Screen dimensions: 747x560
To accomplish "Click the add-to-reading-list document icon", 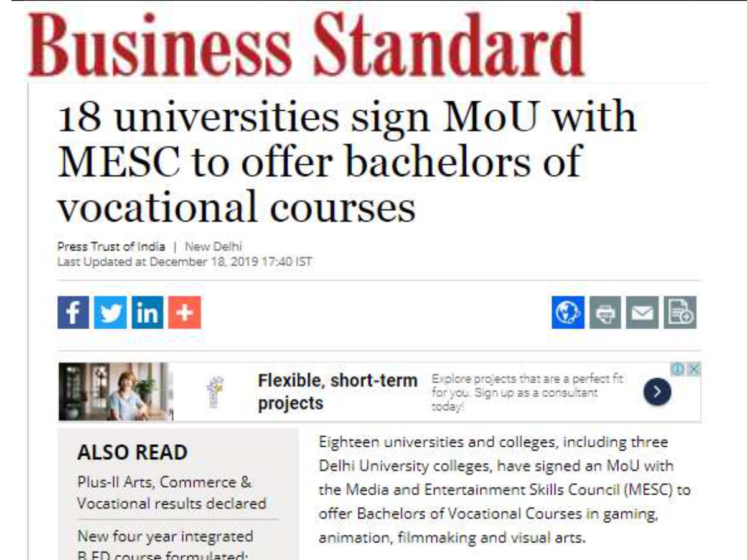I will tap(680, 312).
